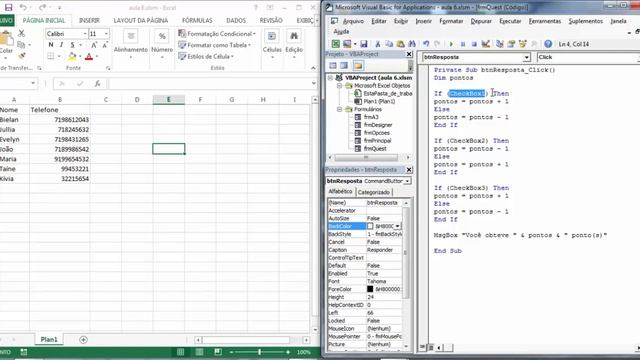The width and height of the screenshot is (640, 360).
Task: Click the Format Painter brush in Excel
Action: (x=22, y=56)
